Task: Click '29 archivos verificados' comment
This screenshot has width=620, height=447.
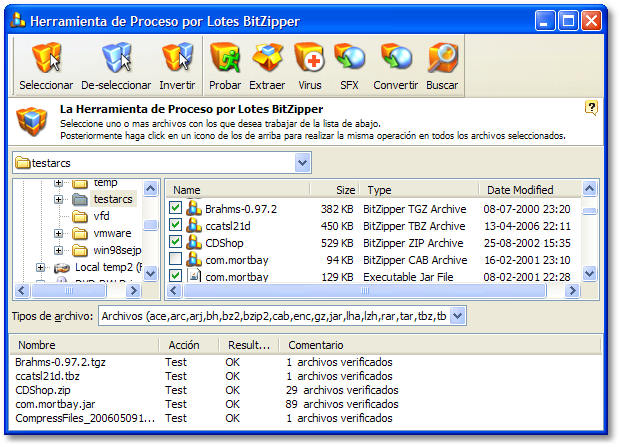Action: click(x=342, y=390)
